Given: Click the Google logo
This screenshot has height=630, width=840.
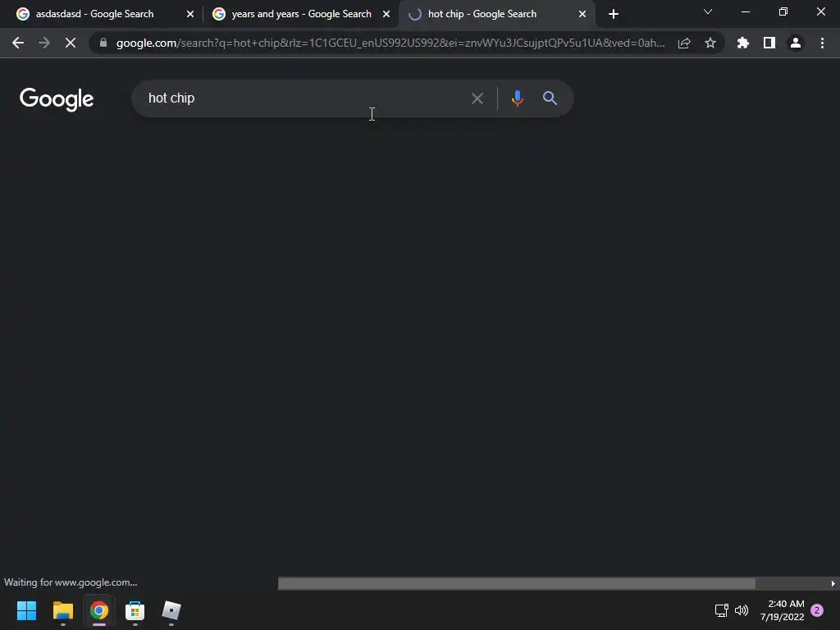Looking at the screenshot, I should [x=57, y=99].
